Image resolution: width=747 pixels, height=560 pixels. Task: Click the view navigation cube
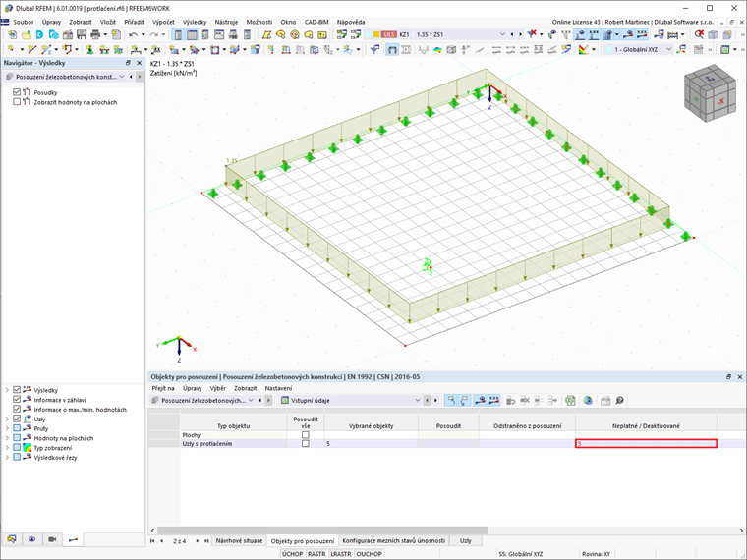point(710,93)
